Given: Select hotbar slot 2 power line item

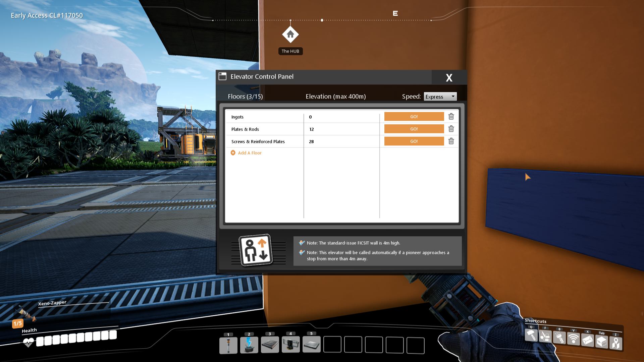Looking at the screenshot, I should coord(249,345).
